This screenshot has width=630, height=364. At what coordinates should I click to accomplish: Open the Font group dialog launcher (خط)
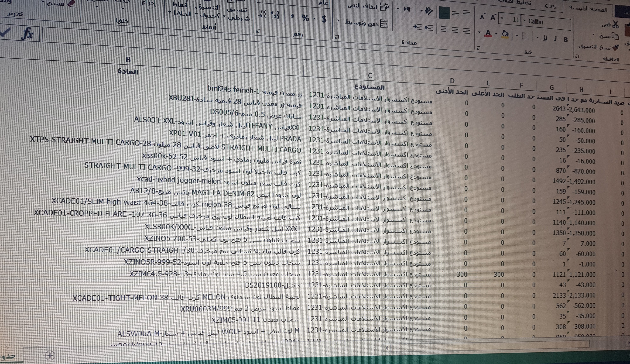click(478, 48)
